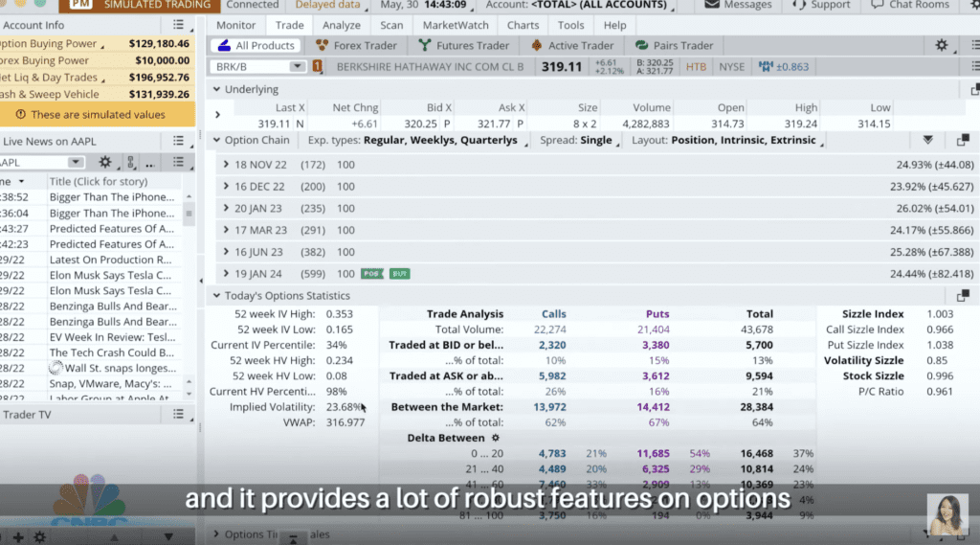
Task: Switch to the Charts tab
Action: tap(523, 25)
